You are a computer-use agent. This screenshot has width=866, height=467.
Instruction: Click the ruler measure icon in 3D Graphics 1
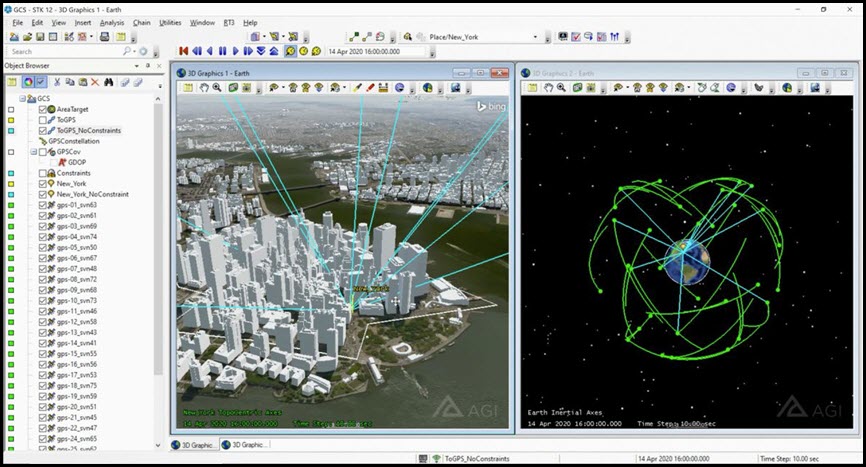[x=383, y=88]
